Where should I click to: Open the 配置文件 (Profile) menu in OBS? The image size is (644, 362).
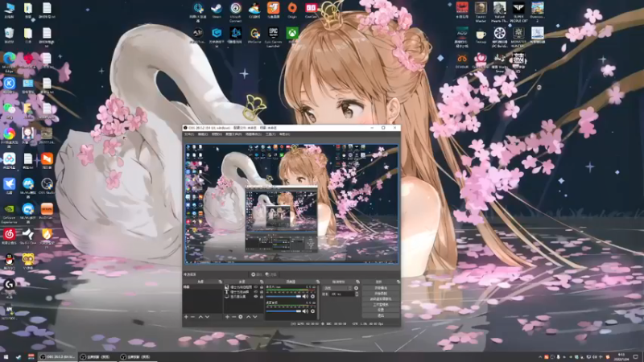233,134
